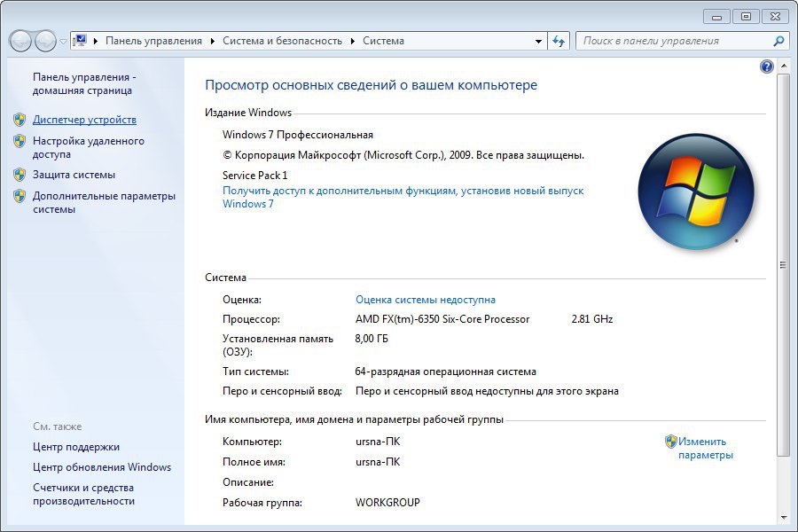The width and height of the screenshot is (798, 532).
Task: Expand breadcrumb arrow after Панель управления
Action: pos(212,41)
